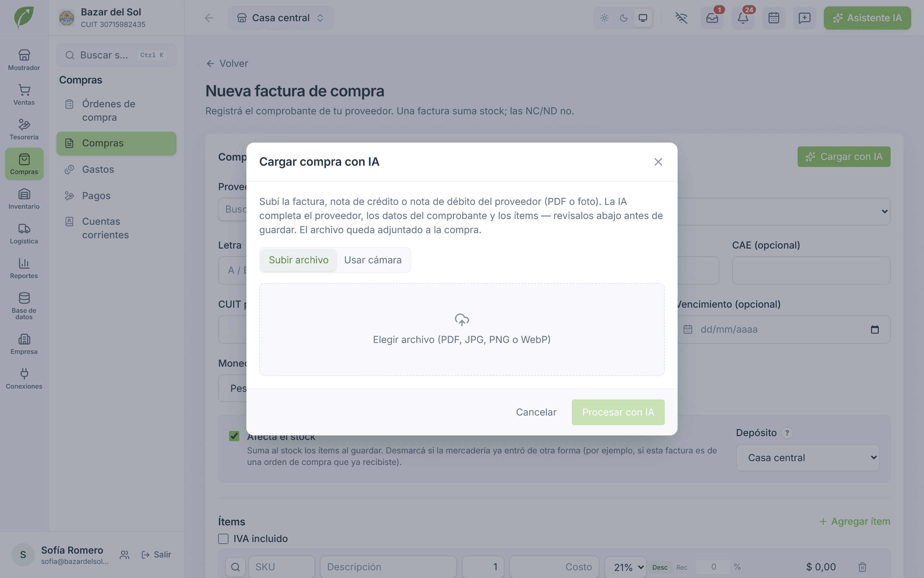Open the Depósito Casa central dropdown
Image resolution: width=924 pixels, height=578 pixels.
[x=808, y=458]
